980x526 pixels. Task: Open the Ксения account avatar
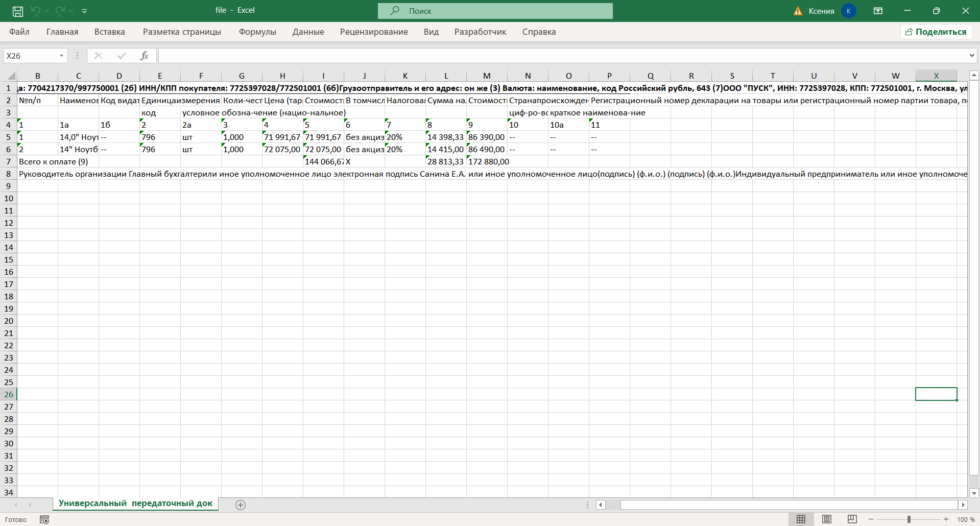(849, 11)
